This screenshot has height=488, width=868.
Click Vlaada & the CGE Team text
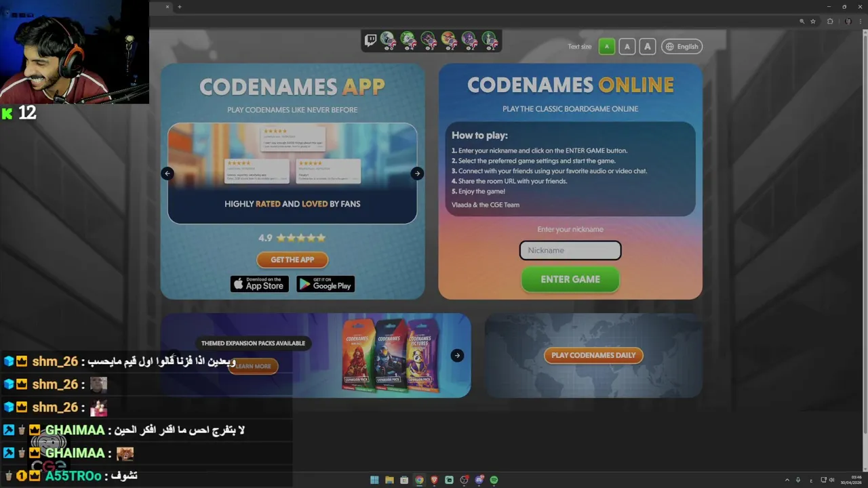(x=486, y=205)
